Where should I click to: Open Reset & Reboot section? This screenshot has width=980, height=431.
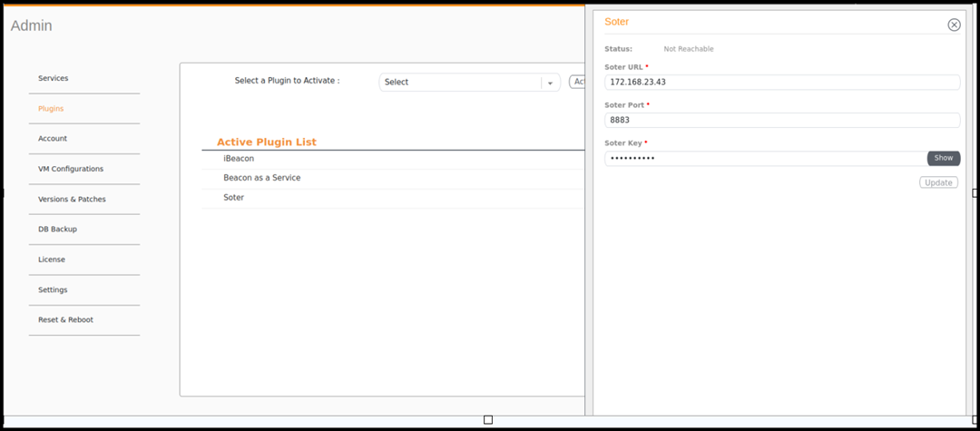(x=65, y=319)
